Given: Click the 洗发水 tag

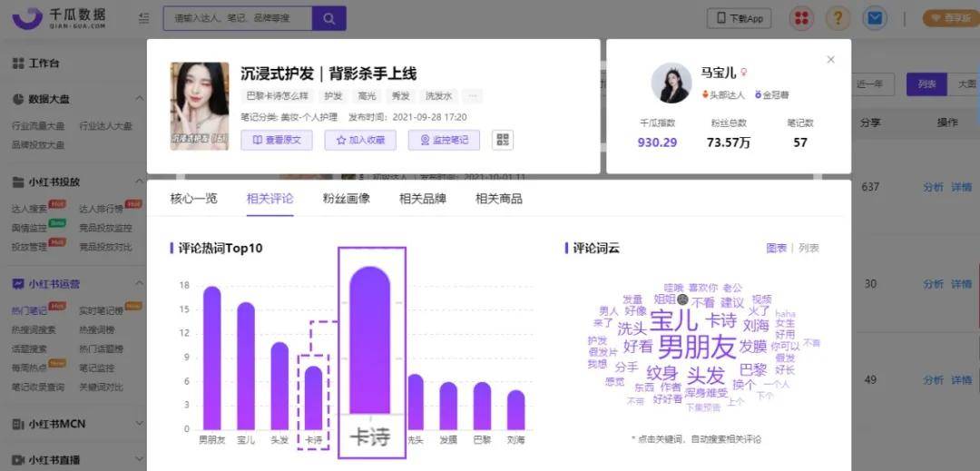Looking at the screenshot, I should pos(439,96).
